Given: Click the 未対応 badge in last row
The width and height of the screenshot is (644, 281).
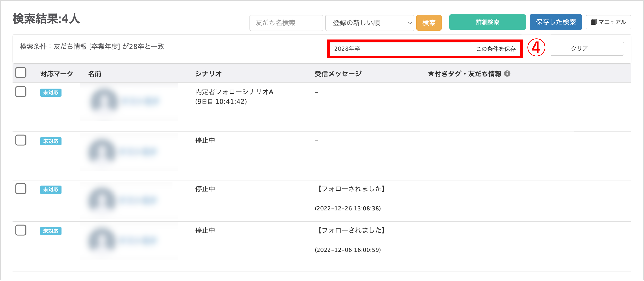Looking at the screenshot, I should (x=50, y=231).
